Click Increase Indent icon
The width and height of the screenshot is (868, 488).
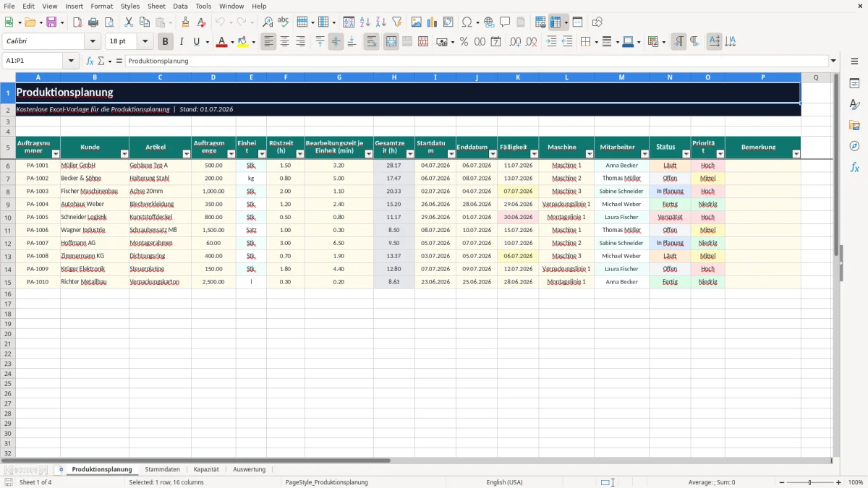551,42
